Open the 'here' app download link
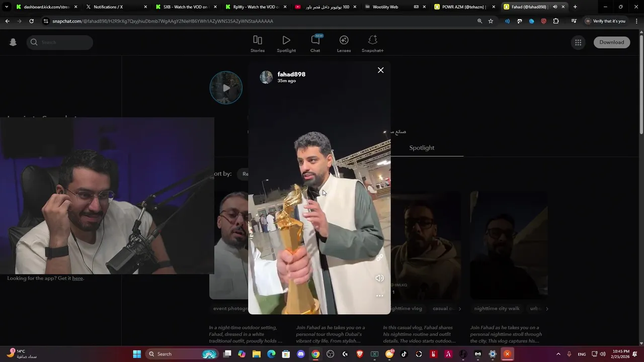644x362 pixels. [x=77, y=278]
